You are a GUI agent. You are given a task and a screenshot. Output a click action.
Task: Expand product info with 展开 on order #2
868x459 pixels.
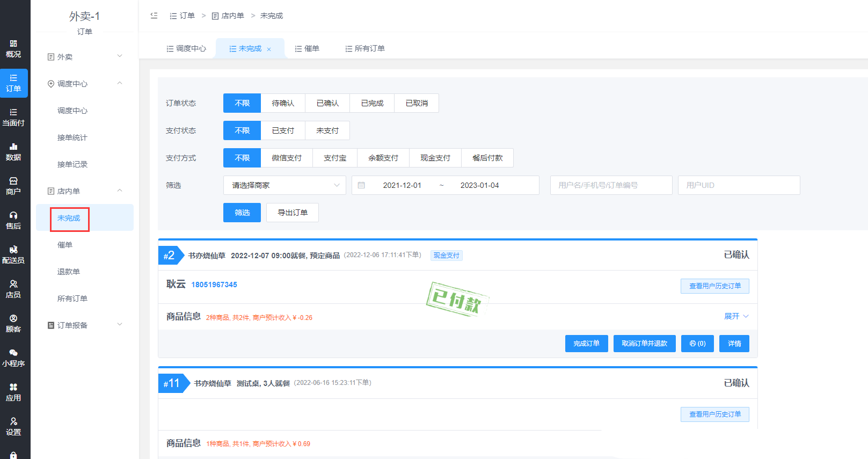736,316
